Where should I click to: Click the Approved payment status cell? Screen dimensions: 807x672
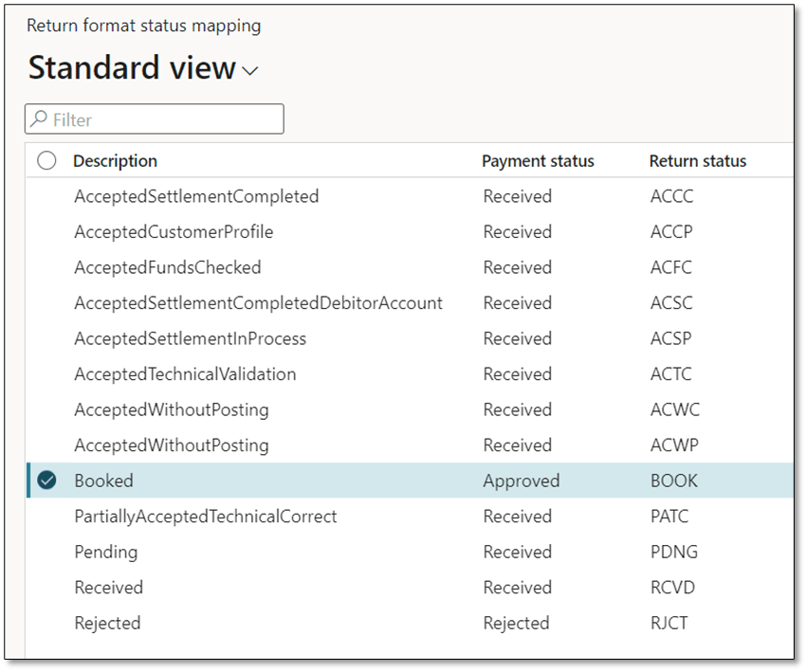click(521, 481)
